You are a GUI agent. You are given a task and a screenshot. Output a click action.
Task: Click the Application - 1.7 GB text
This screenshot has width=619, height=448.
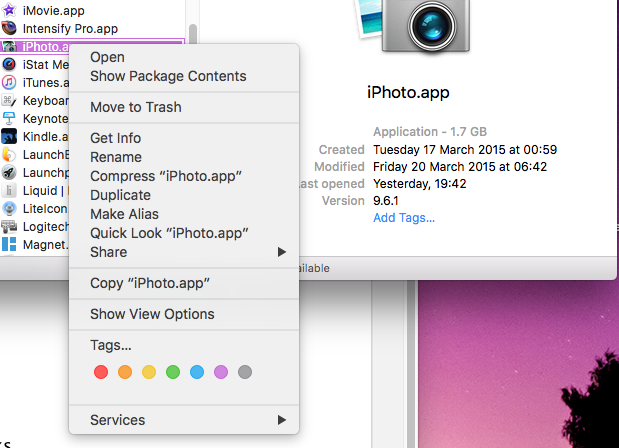[430, 131]
